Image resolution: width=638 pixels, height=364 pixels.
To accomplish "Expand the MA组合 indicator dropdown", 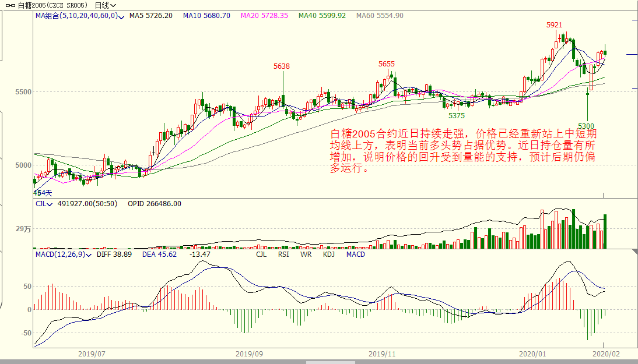I will click(x=121, y=16).
